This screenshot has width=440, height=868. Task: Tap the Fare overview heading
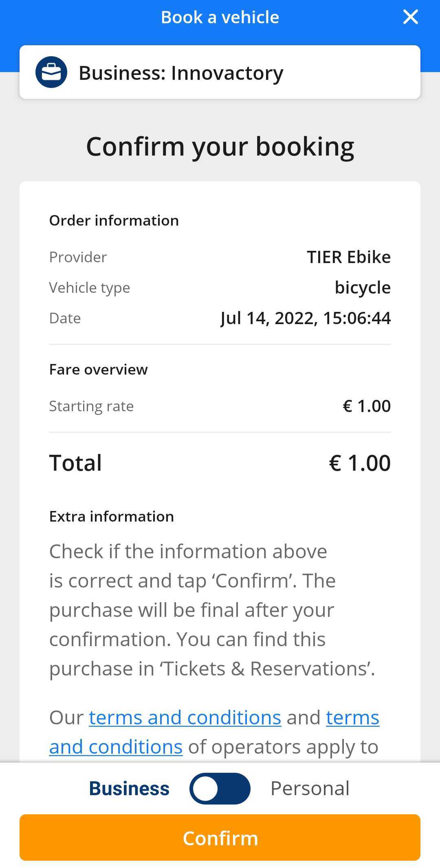tap(99, 370)
